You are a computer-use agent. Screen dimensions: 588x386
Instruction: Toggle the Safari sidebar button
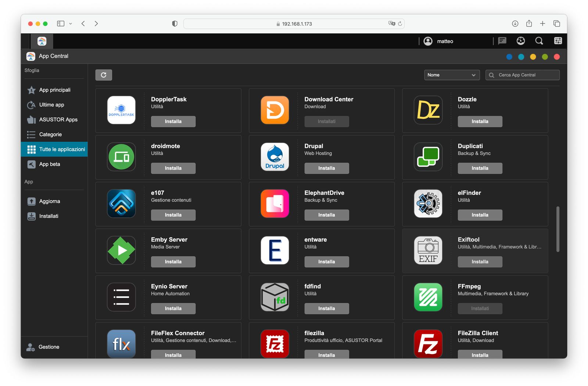[x=61, y=24]
